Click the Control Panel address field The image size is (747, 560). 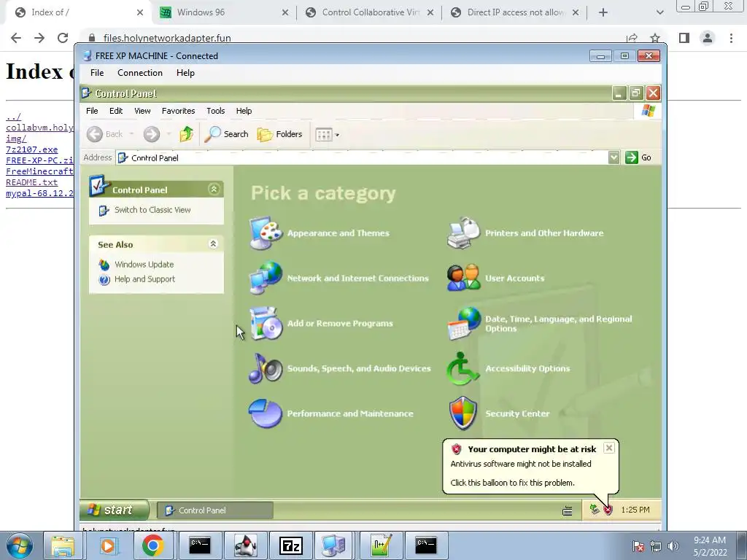tap(362, 157)
